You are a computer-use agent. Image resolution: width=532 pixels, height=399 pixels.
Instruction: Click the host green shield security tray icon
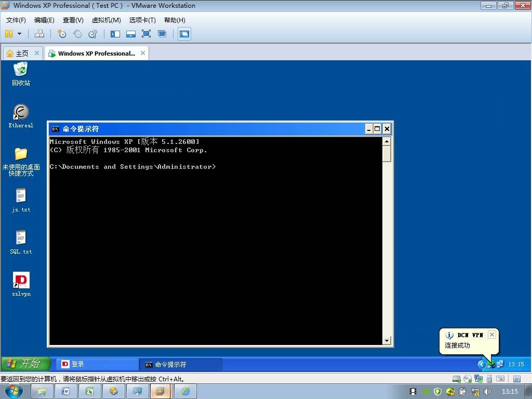(437, 392)
